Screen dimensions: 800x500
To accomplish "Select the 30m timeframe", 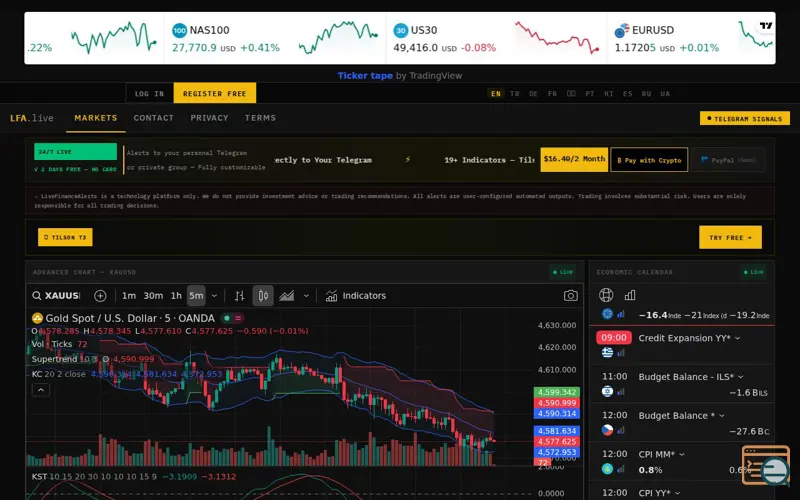I will click(153, 295).
